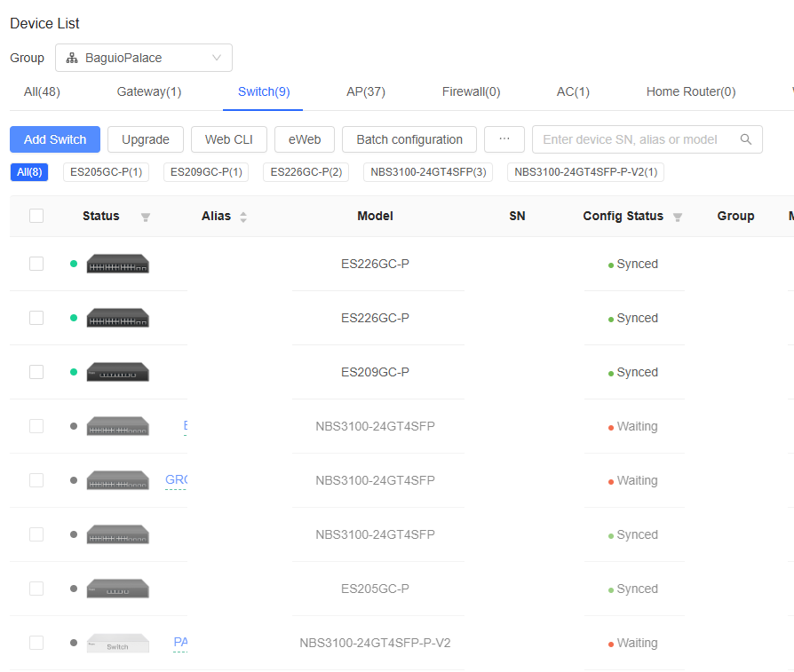794x672 pixels.
Task: Click the white NBS3100-24GT4SFP-P-V2 switch image
Action: (x=117, y=643)
